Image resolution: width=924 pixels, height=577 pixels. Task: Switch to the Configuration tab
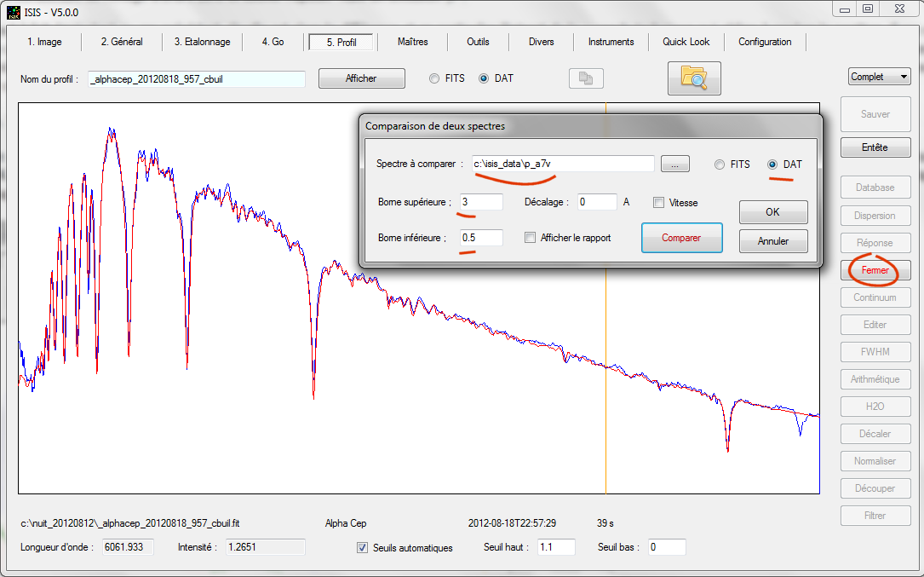coord(765,42)
